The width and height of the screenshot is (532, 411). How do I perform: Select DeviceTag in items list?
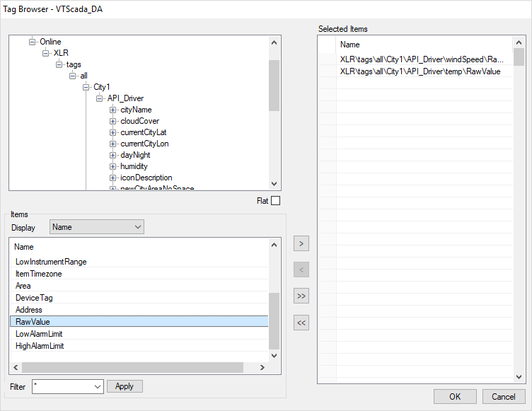139,298
